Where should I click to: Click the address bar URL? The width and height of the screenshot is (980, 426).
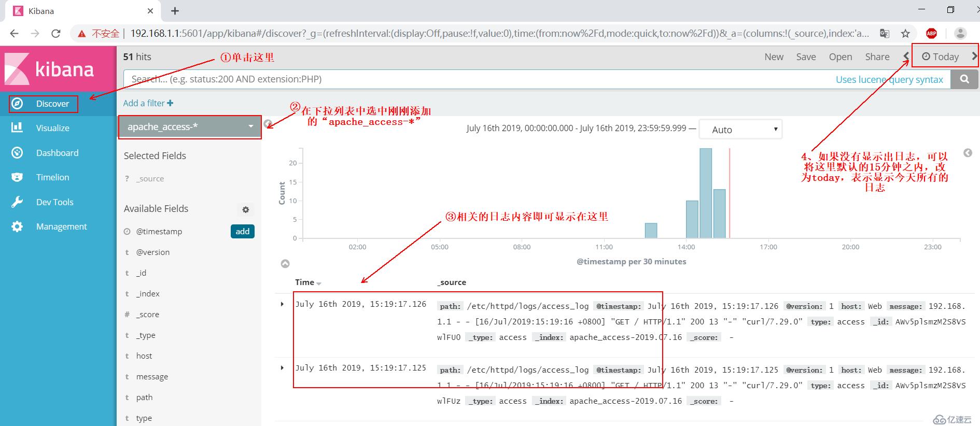pyautogui.click(x=499, y=34)
